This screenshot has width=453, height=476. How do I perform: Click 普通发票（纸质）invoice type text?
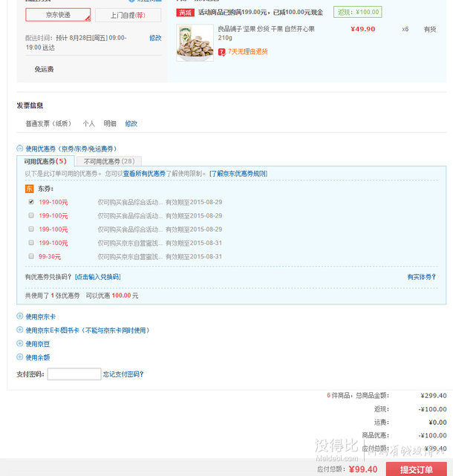pos(48,123)
